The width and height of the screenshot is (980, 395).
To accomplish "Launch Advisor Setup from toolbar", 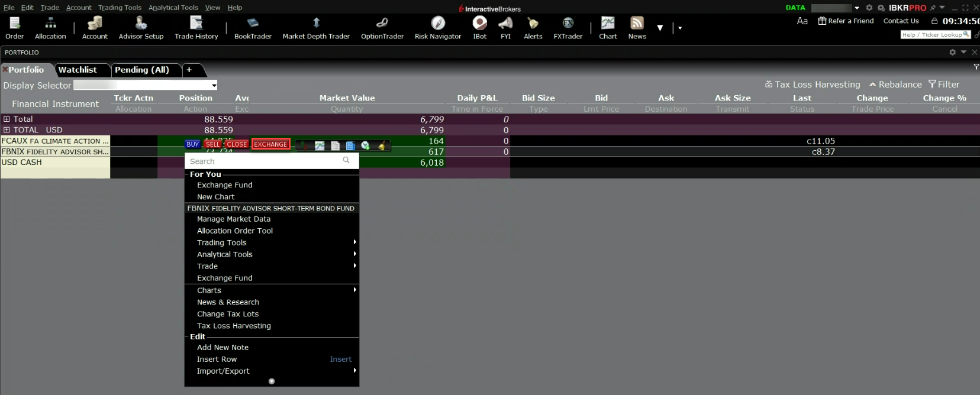I will click(x=141, y=28).
